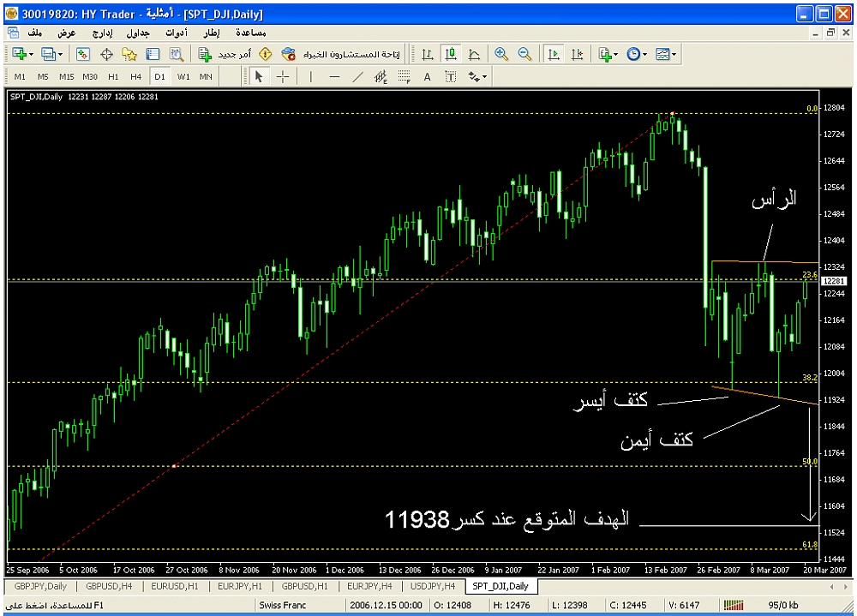This screenshot has width=857, height=616.
Task: Click the 'Swiss Franc' status bar entry
Action: click(283, 605)
